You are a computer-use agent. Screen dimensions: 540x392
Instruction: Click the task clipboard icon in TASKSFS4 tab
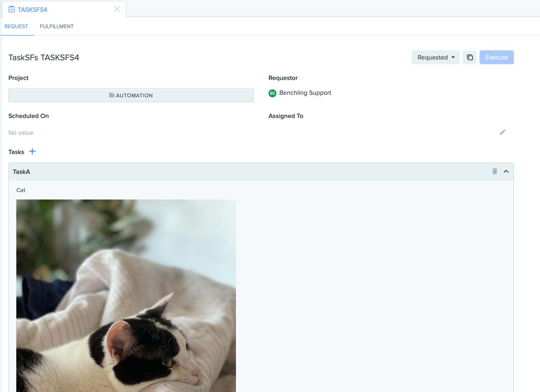point(12,9)
